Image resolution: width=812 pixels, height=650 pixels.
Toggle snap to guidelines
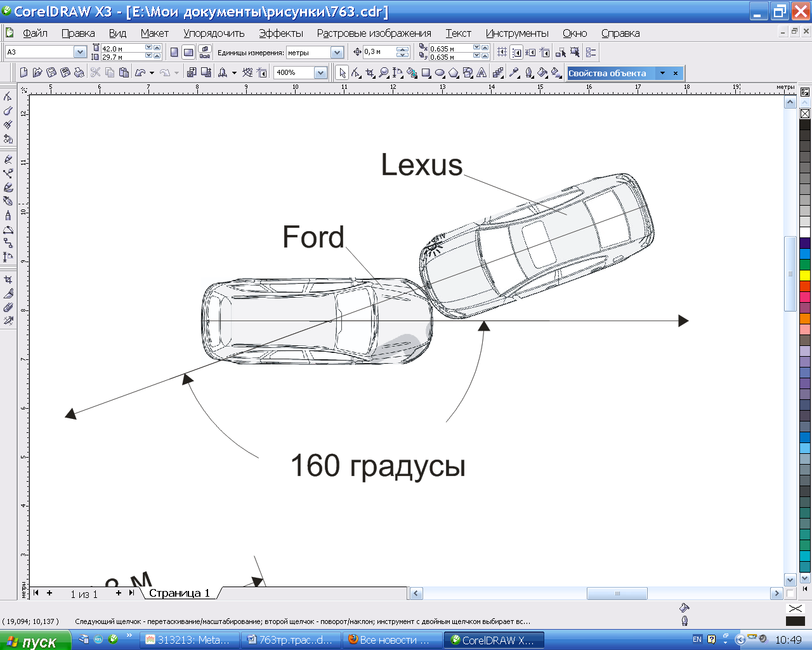516,53
